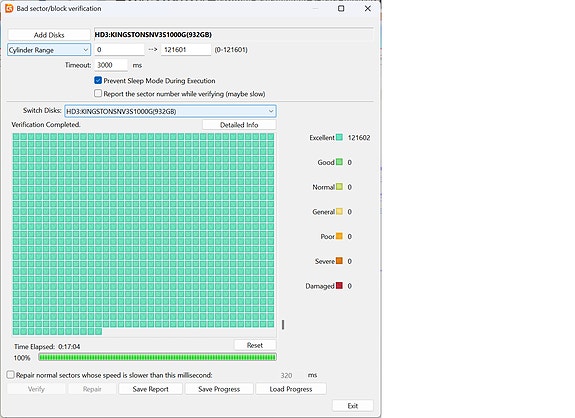Click the Severe dark orange legend square
Screen dimensions: 575x418
point(339,261)
